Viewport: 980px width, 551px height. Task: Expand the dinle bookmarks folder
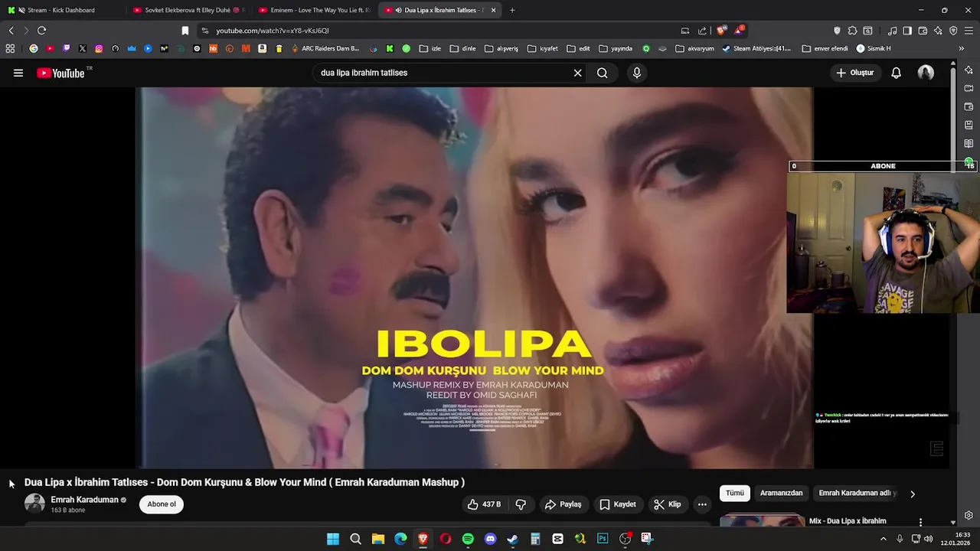point(463,48)
